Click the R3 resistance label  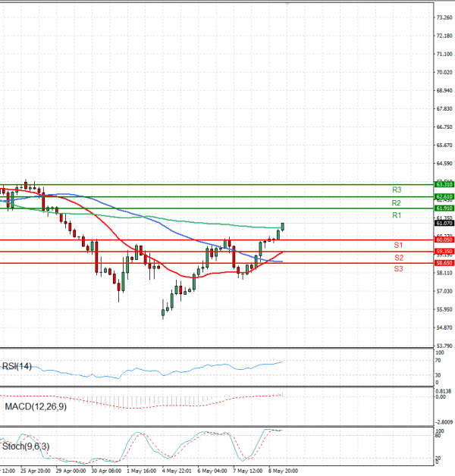397,189
